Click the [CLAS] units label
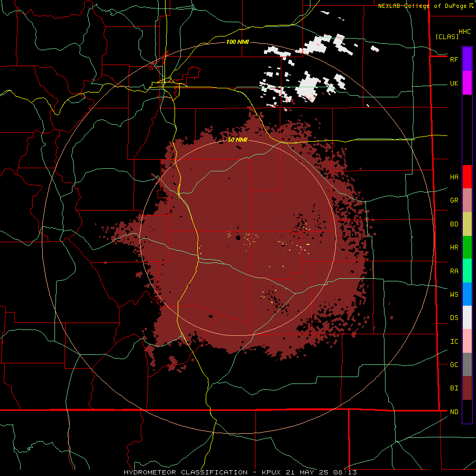 pos(447,36)
